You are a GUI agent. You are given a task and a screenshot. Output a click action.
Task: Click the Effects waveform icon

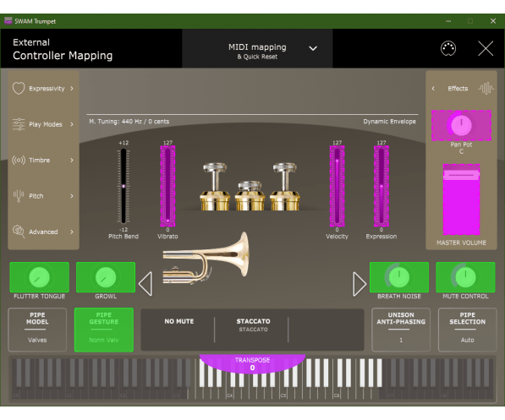486,88
